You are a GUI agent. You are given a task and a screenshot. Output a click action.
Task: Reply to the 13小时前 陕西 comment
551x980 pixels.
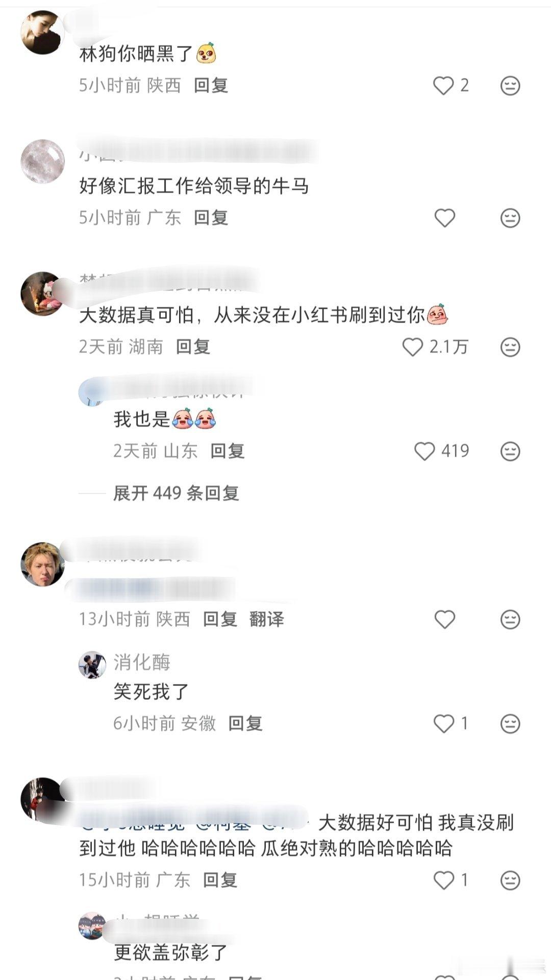click(220, 619)
